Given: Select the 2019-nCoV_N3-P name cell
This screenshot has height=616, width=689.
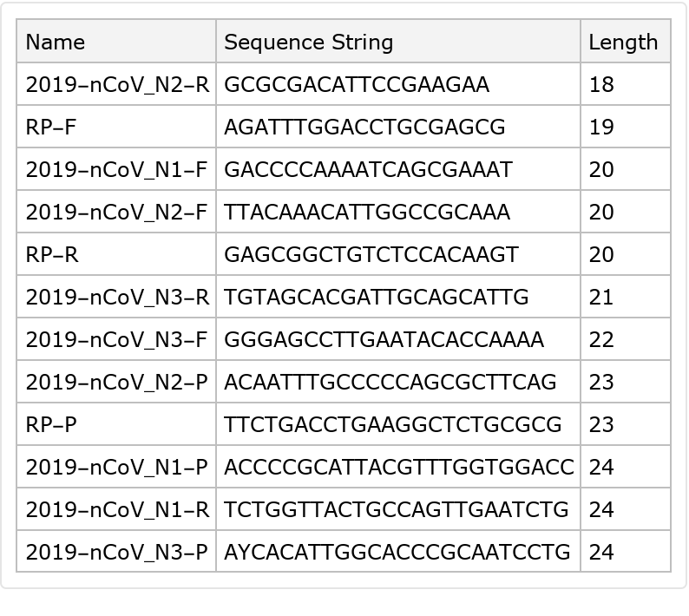Looking at the screenshot, I should (x=116, y=553).
